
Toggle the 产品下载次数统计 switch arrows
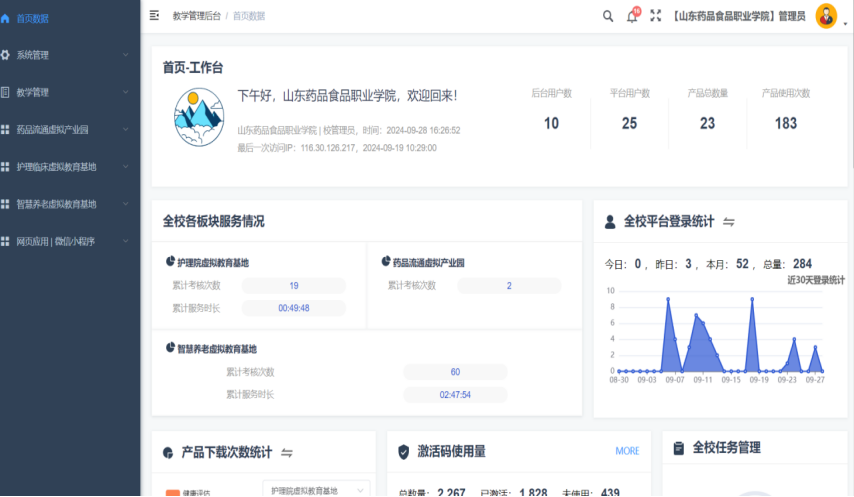pos(286,453)
